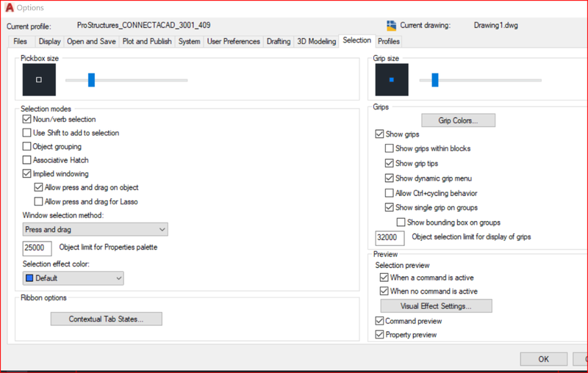Open the Selection effect color dropdown

pyautogui.click(x=73, y=278)
